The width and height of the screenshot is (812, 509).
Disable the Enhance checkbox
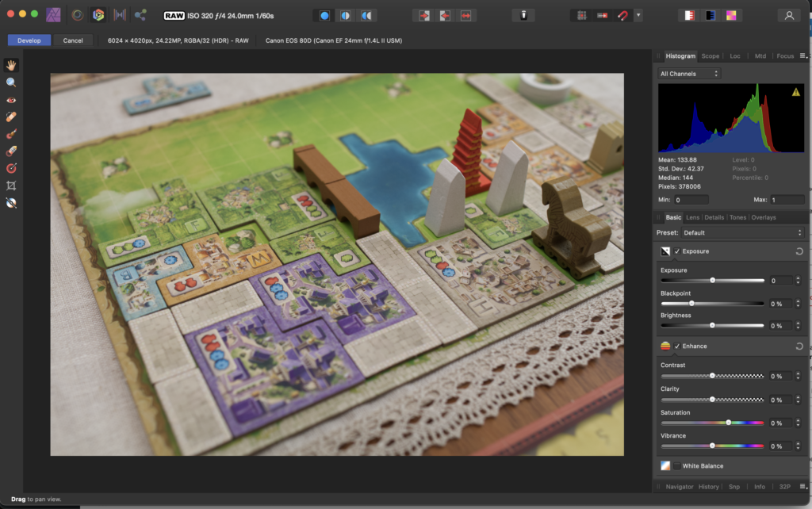point(677,346)
